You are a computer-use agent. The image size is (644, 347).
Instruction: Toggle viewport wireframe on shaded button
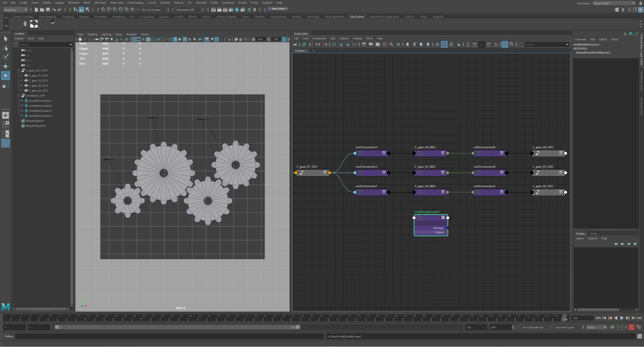[x=185, y=39]
